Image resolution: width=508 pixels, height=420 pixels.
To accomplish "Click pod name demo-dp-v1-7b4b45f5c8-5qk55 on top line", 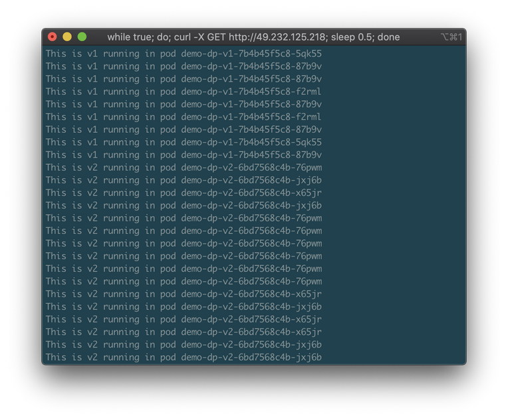I will point(251,53).
